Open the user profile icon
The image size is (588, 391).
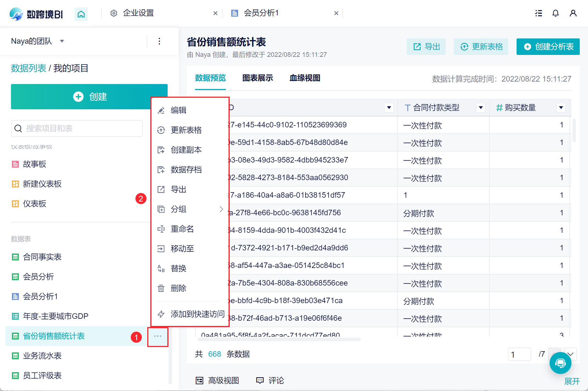click(573, 13)
